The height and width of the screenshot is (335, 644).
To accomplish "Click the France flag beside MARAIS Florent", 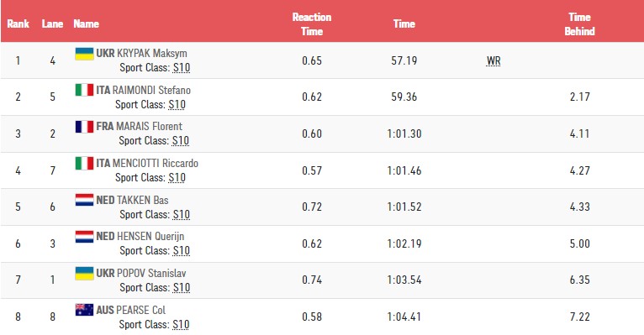I will point(84,126).
